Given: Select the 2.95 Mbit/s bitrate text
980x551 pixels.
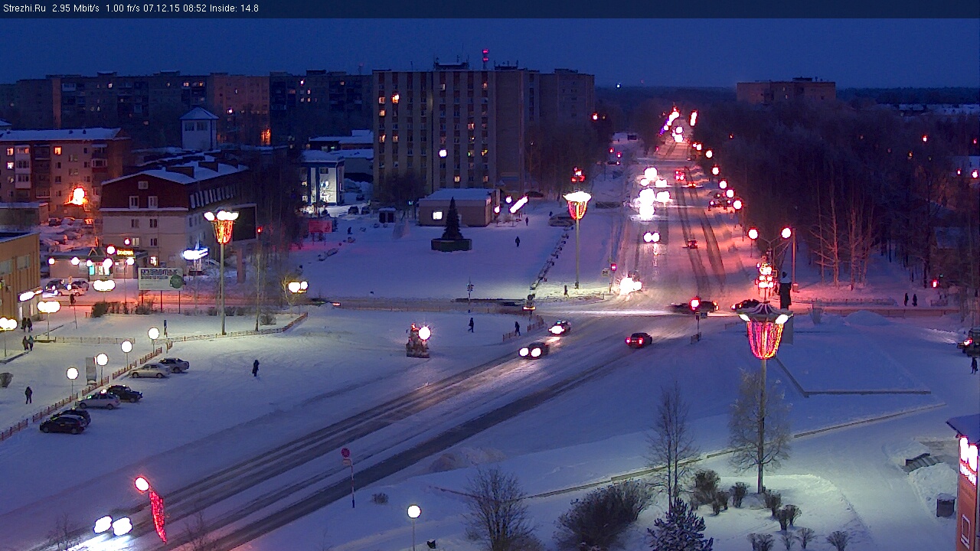Looking at the screenshot, I should 76,8.
